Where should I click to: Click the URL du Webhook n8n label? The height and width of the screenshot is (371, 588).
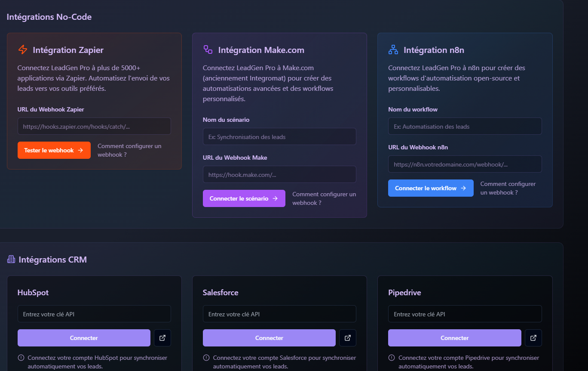coord(418,147)
